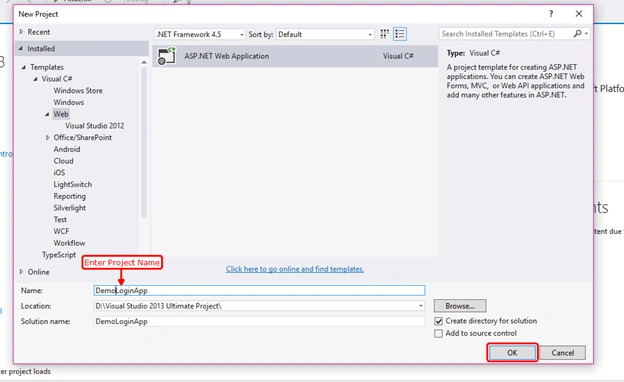Close the New Project dialog
Image resolution: width=624 pixels, height=382 pixels.
click(579, 14)
